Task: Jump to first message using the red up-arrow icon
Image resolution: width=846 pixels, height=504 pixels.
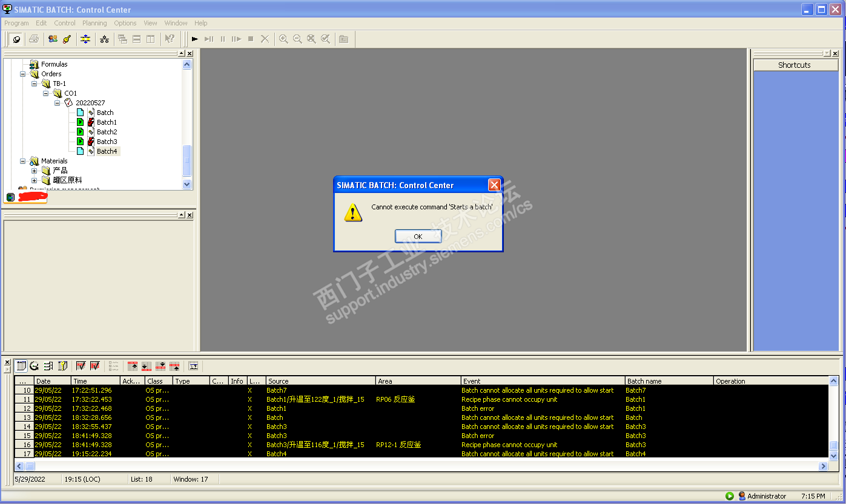Action: click(x=133, y=366)
